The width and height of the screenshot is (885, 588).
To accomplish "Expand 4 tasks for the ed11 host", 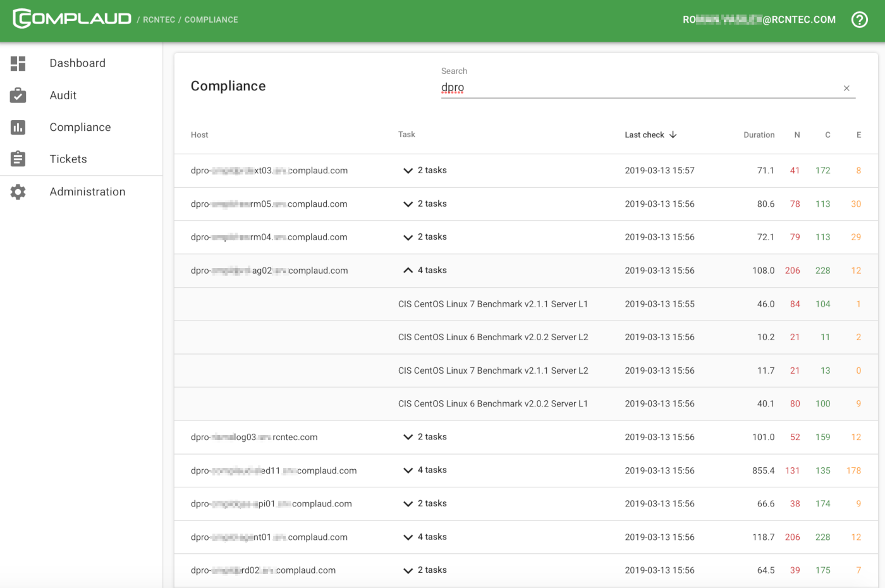I will point(408,470).
